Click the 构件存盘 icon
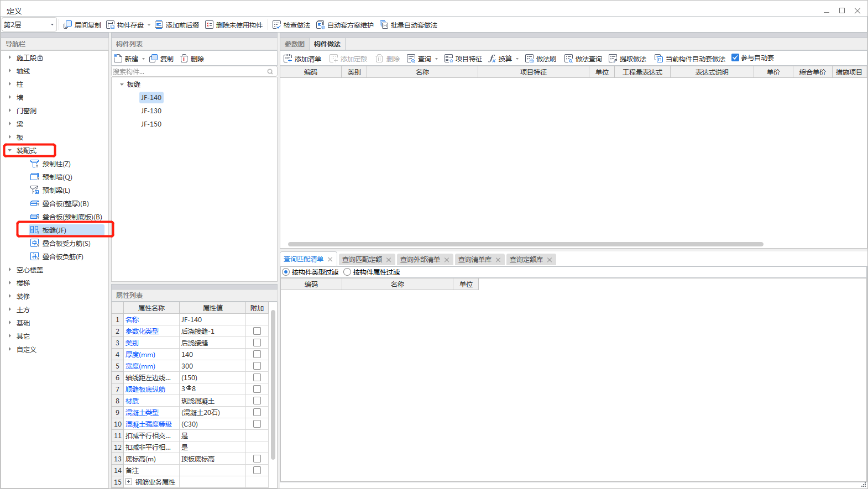Image resolution: width=868 pixels, height=489 pixels. pyautogui.click(x=111, y=25)
